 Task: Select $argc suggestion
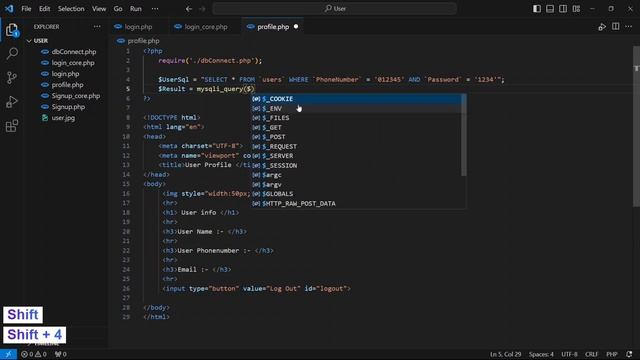click(356, 175)
